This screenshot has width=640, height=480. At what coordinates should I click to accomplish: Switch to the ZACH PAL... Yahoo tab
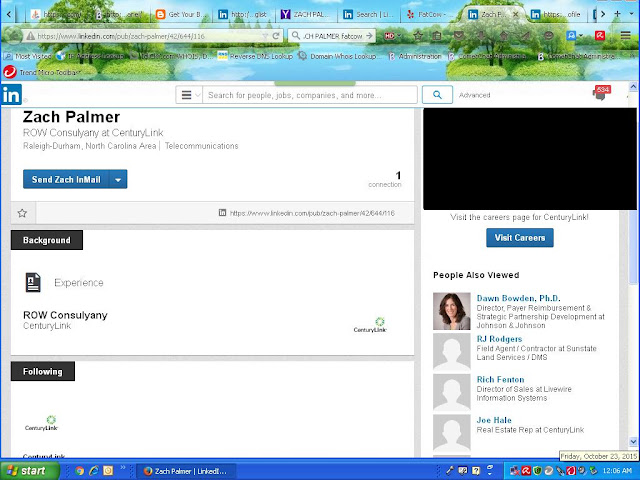(306, 15)
